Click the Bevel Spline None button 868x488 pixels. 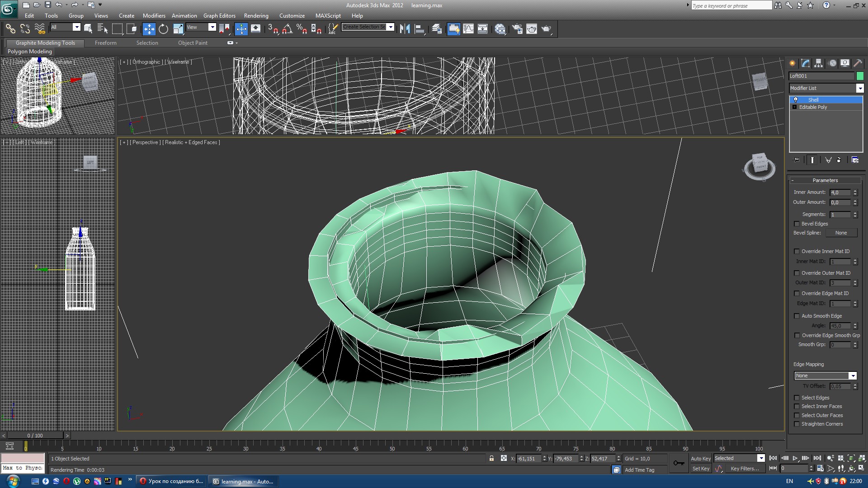pyautogui.click(x=840, y=233)
